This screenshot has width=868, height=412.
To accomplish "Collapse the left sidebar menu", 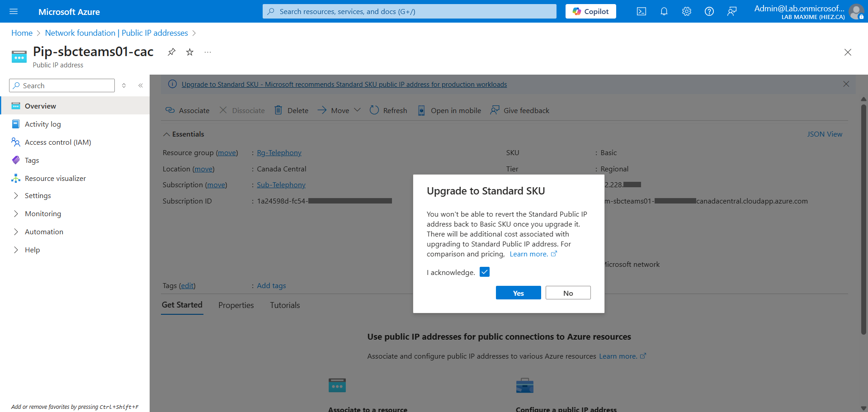I will pyautogui.click(x=141, y=85).
